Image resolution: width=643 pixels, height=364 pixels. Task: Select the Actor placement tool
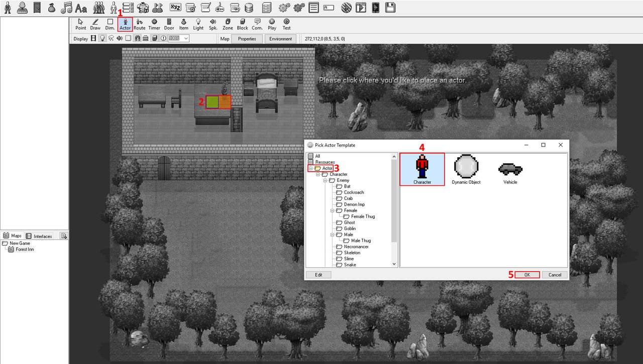click(x=125, y=25)
